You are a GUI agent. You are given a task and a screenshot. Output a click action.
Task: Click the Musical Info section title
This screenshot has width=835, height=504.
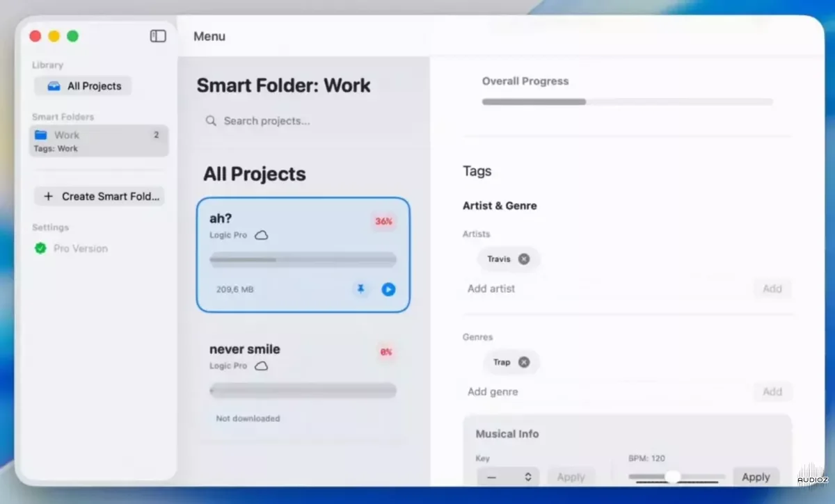pos(507,434)
